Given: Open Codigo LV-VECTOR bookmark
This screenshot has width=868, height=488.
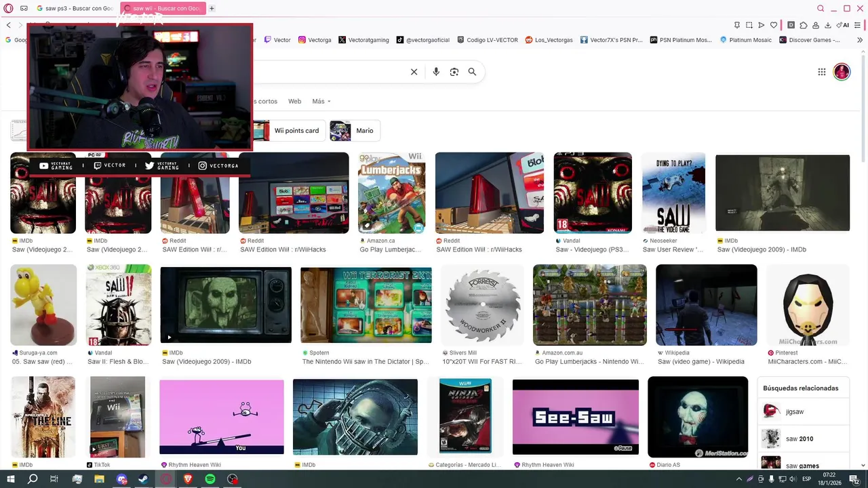Looking at the screenshot, I should [x=488, y=40].
